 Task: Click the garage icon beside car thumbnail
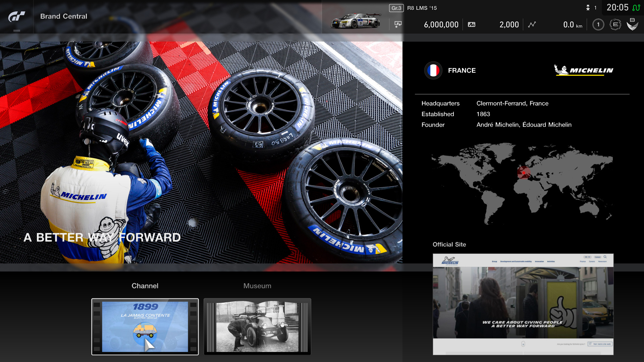pyautogui.click(x=398, y=24)
